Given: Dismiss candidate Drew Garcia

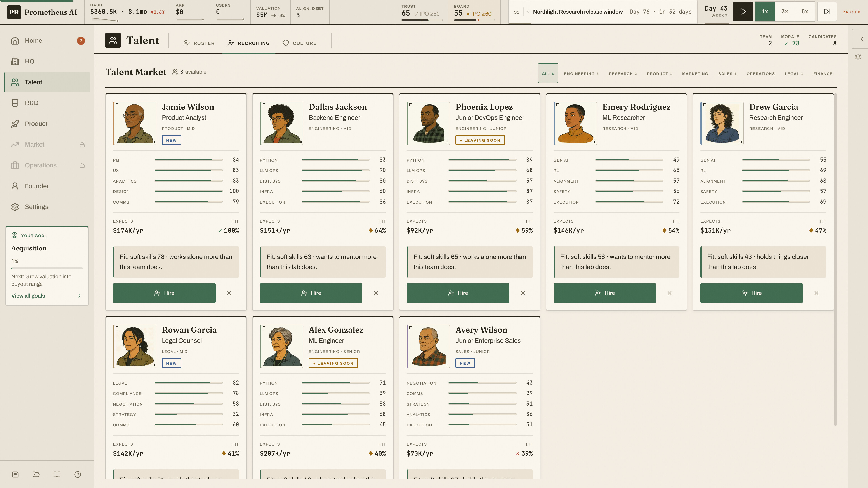Looking at the screenshot, I should (816, 293).
